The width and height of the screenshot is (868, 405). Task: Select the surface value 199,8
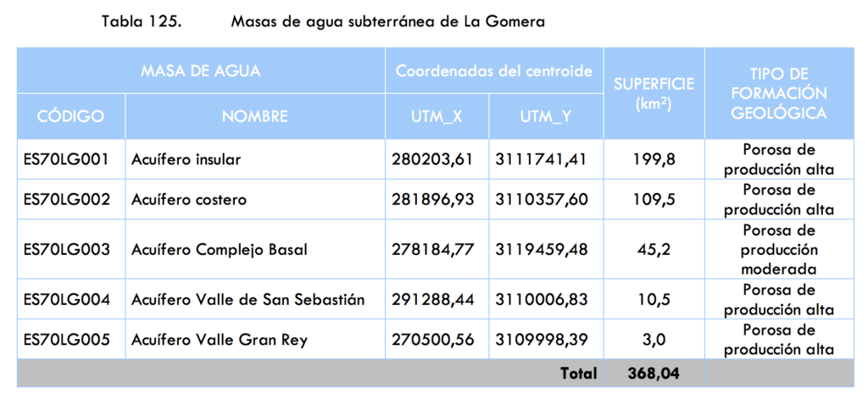[654, 159]
